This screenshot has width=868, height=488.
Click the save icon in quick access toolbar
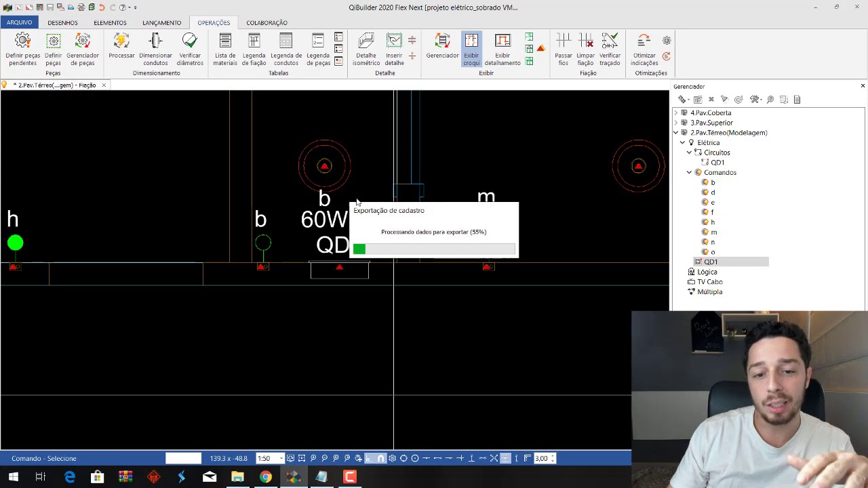(50, 7)
